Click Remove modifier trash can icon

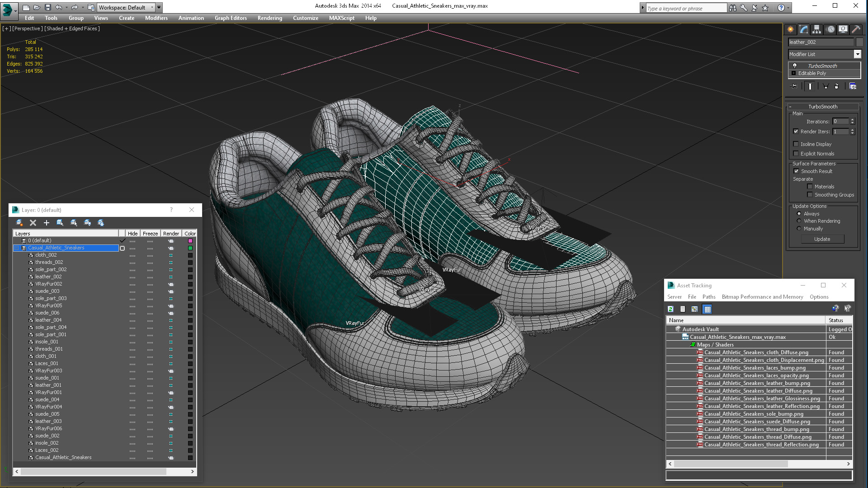tap(836, 86)
